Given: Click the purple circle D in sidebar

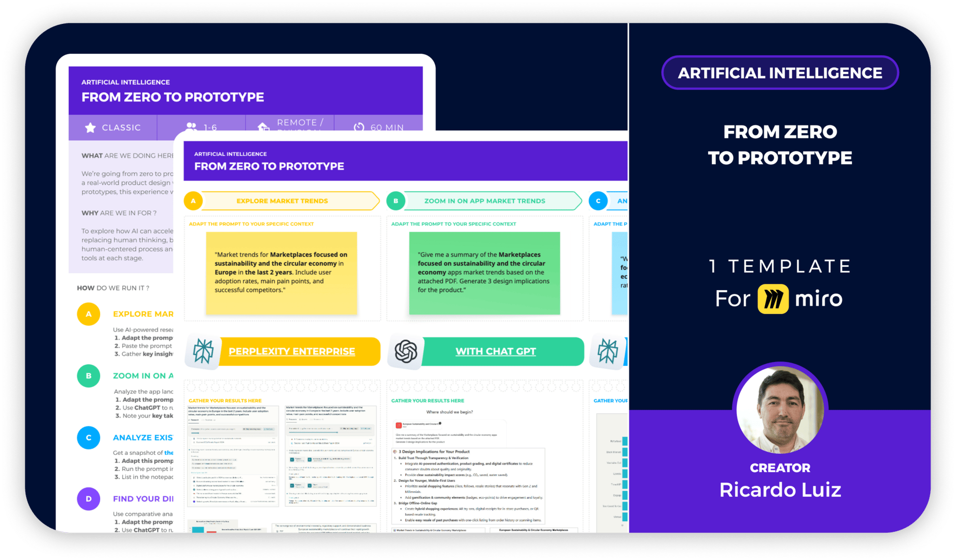Looking at the screenshot, I should 89,499.
